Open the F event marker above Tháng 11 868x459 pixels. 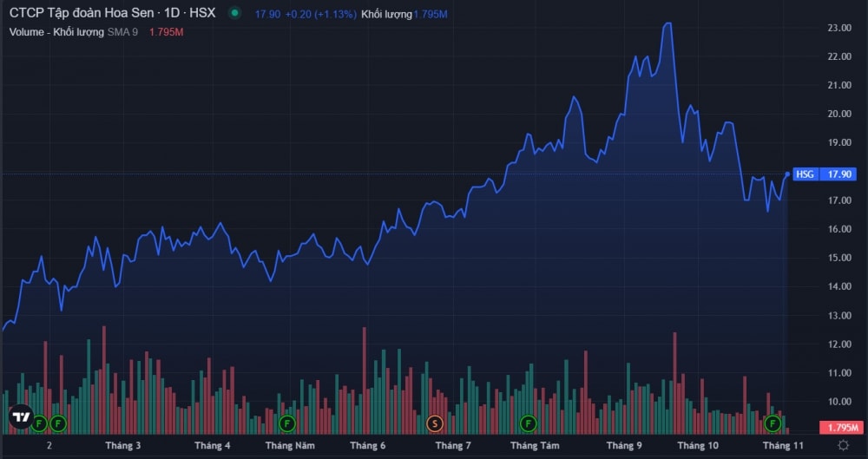click(x=773, y=424)
